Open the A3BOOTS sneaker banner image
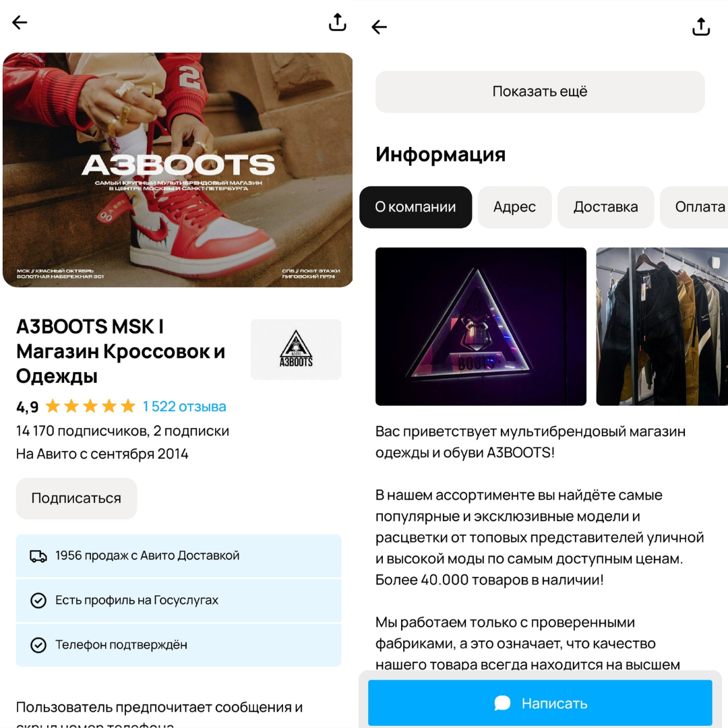 (178, 170)
